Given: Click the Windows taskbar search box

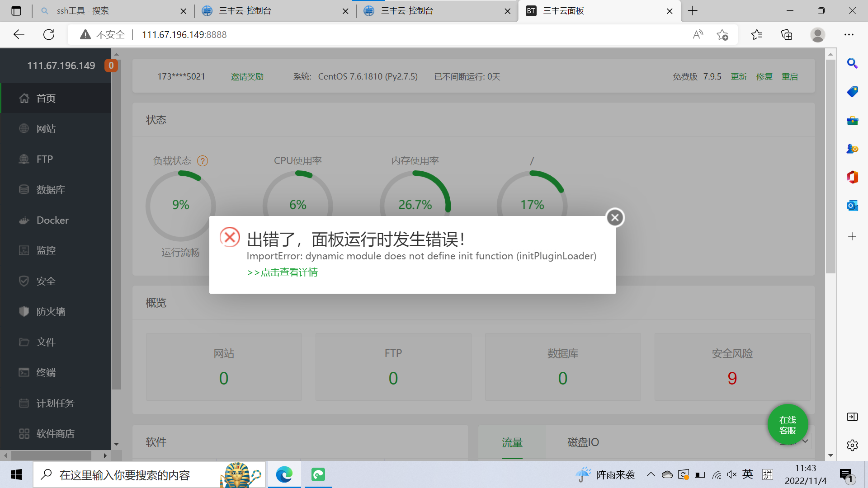Looking at the screenshot, I should pos(149,474).
